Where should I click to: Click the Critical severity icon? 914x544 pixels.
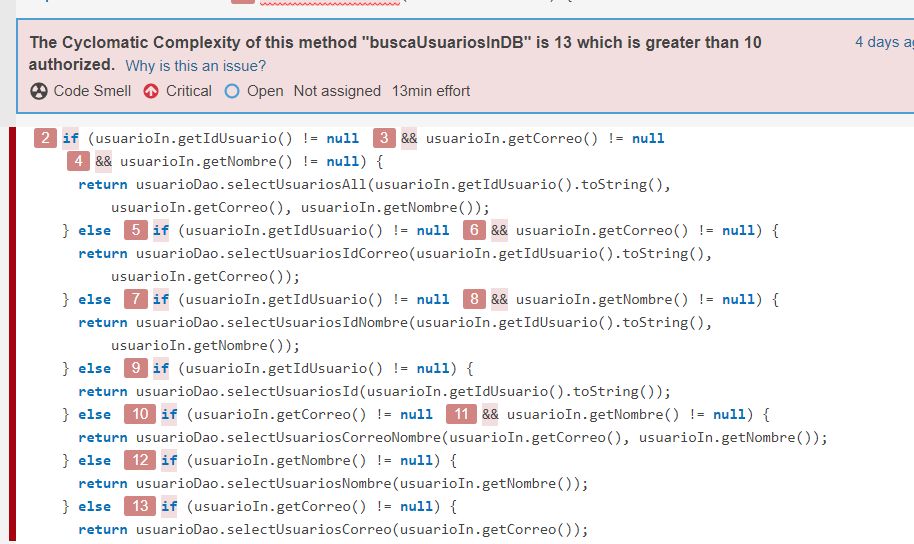(151, 92)
